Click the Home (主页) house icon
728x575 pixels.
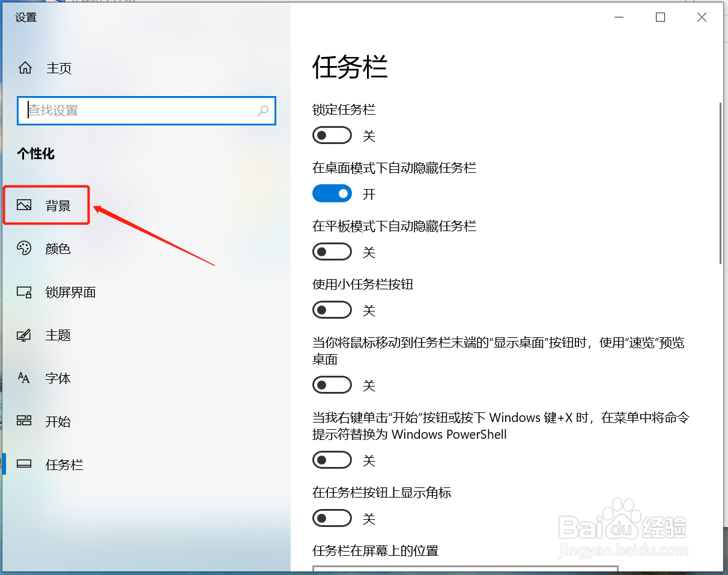pos(25,68)
